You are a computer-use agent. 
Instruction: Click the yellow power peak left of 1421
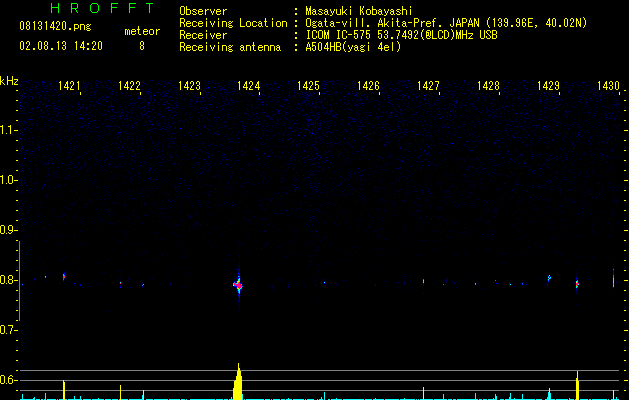pos(64,389)
